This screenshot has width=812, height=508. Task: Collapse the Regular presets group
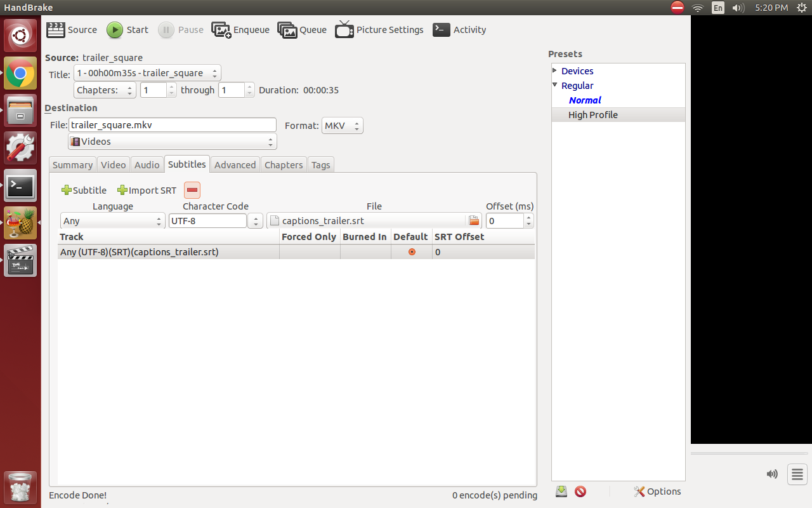tap(554, 85)
